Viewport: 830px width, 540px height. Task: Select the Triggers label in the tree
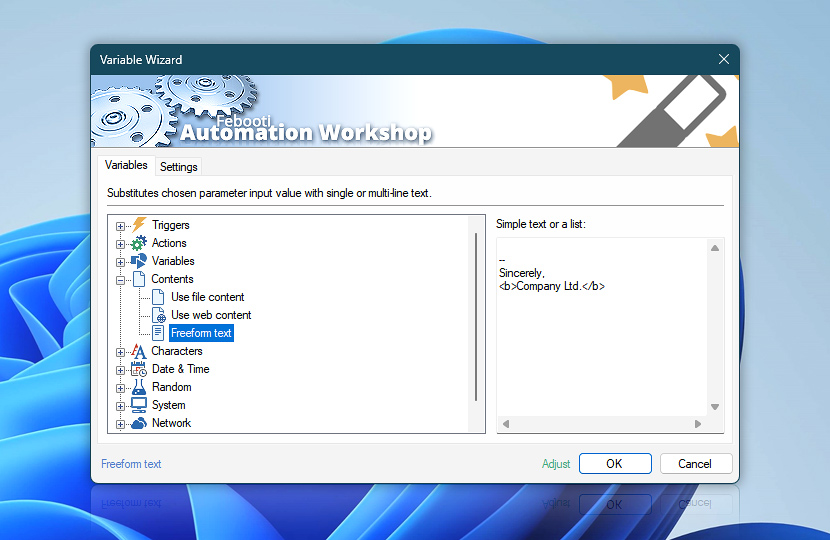tap(170, 225)
